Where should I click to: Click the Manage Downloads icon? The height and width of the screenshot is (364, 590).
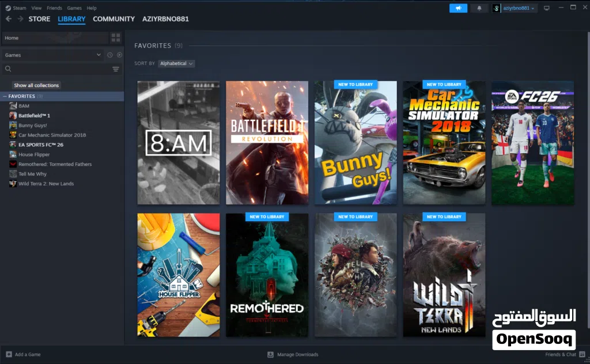pyautogui.click(x=271, y=354)
